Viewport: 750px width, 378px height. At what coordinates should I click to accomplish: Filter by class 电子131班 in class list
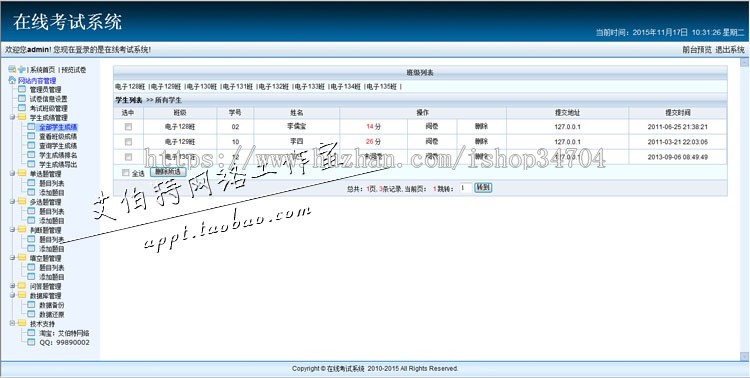[238, 87]
